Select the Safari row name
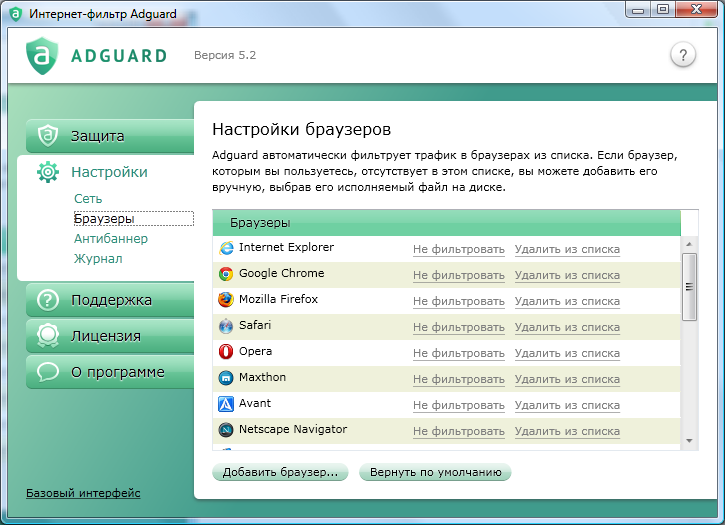725x525 pixels. click(255, 325)
